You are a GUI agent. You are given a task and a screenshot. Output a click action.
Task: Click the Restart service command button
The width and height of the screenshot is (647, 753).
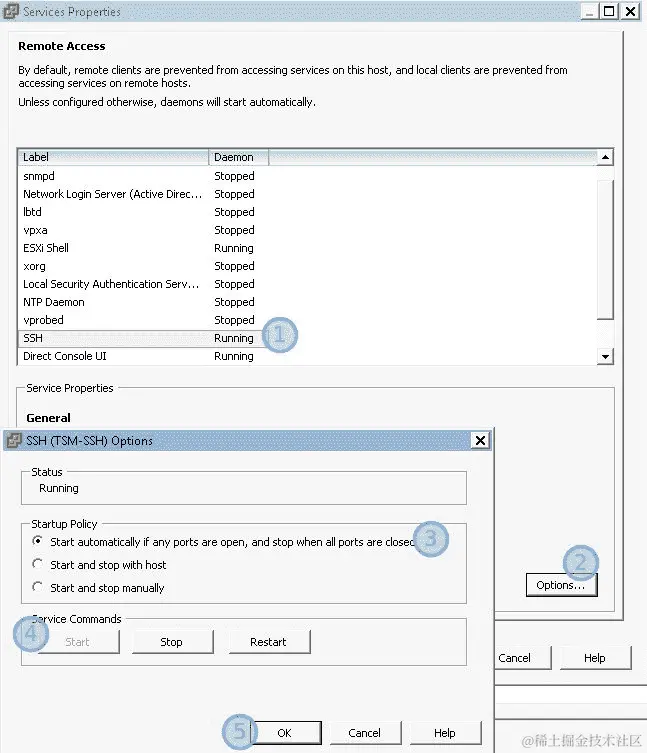[x=269, y=642]
